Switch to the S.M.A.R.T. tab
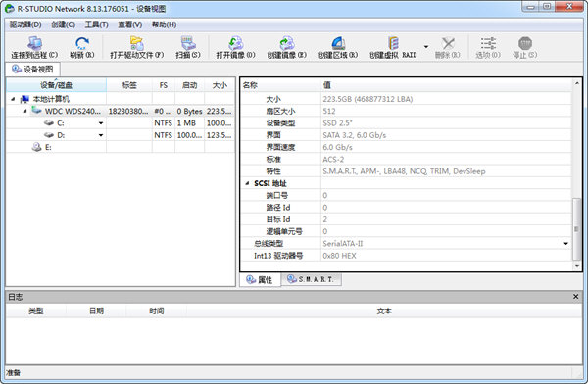Image resolution: width=588 pixels, height=384 pixels. [311, 279]
